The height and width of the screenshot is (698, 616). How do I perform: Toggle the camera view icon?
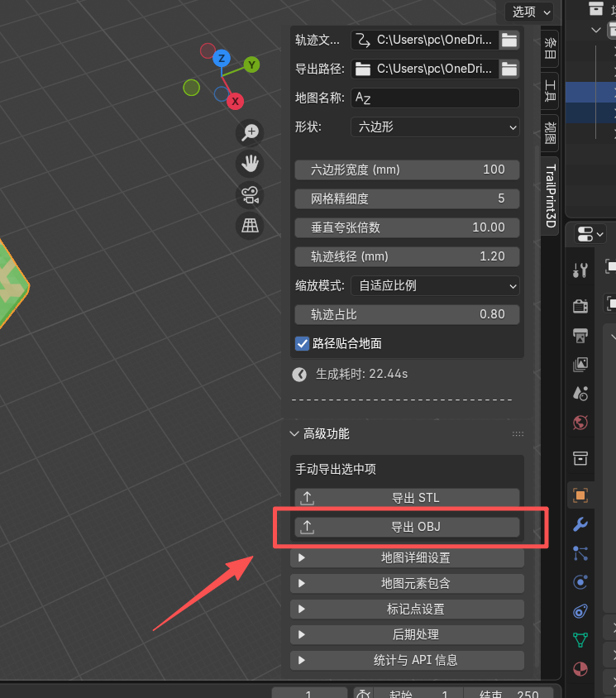pyautogui.click(x=250, y=195)
